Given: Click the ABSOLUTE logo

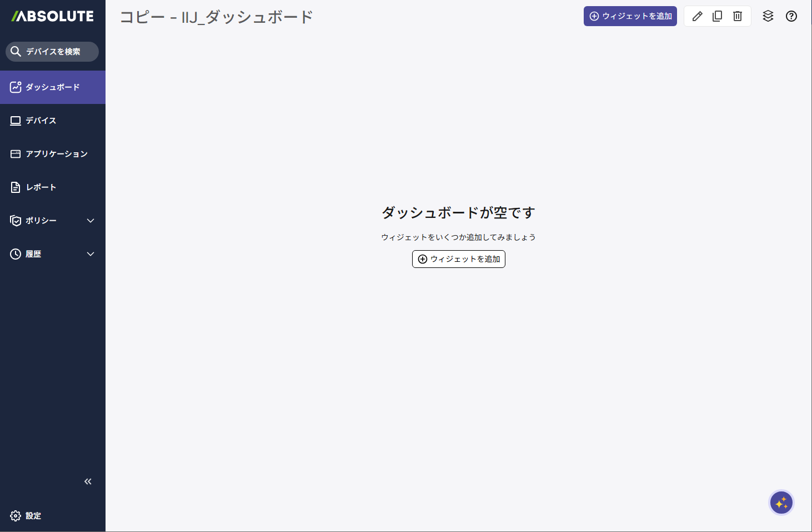Looking at the screenshot, I should (53, 16).
